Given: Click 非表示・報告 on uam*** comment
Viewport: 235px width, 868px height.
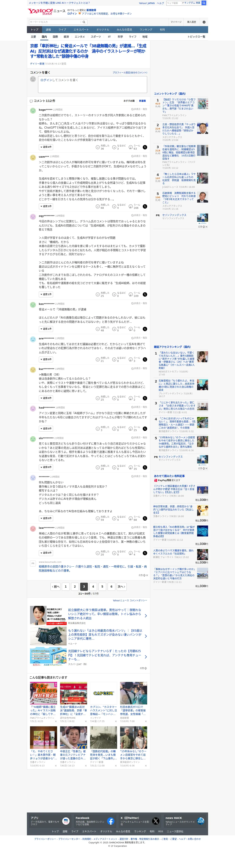Looking at the screenshot, I should 139,156.
